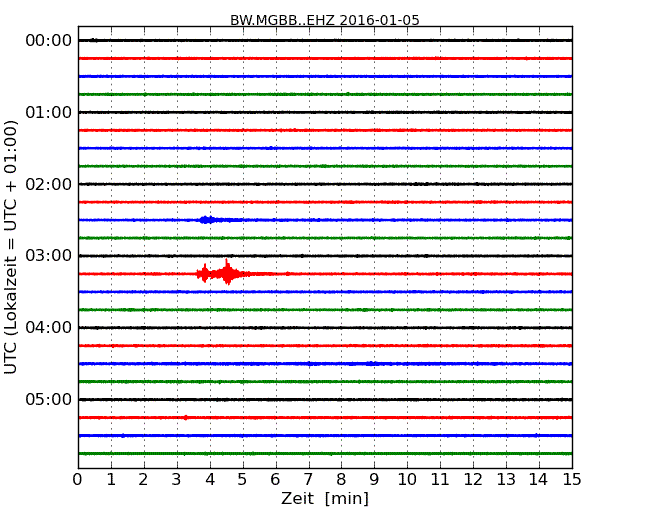This screenshot has height=520, width=650.
Task: Click x-axis tick label 0
Action: pos(78,480)
